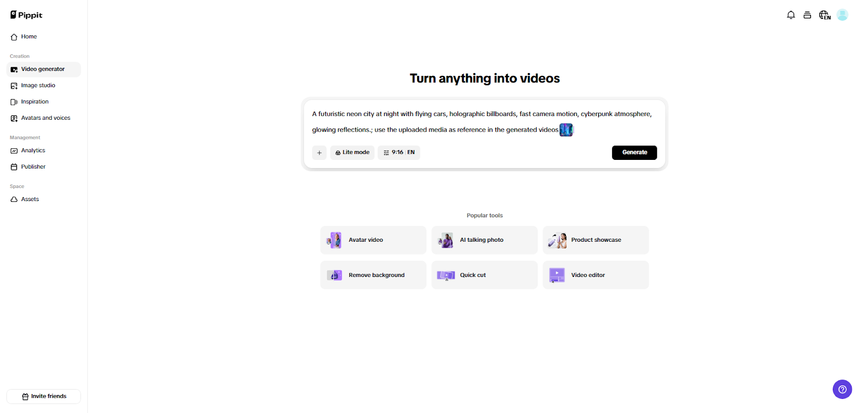
Task: Open the Remove background tool
Action: click(373, 275)
